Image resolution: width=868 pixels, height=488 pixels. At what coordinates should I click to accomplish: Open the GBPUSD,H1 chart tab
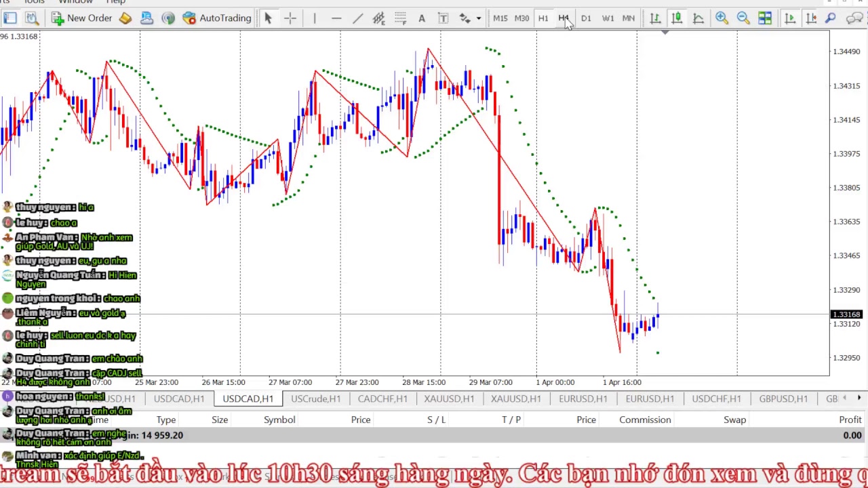click(783, 399)
